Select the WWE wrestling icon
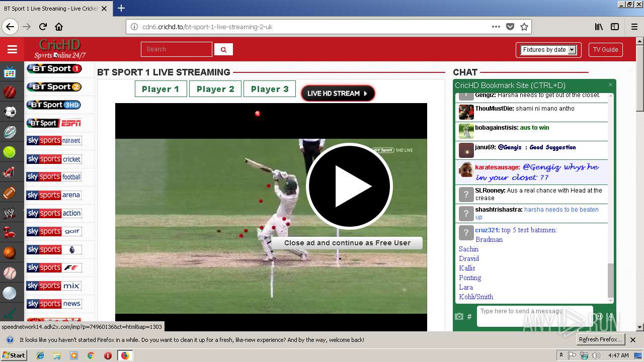 click(10, 213)
